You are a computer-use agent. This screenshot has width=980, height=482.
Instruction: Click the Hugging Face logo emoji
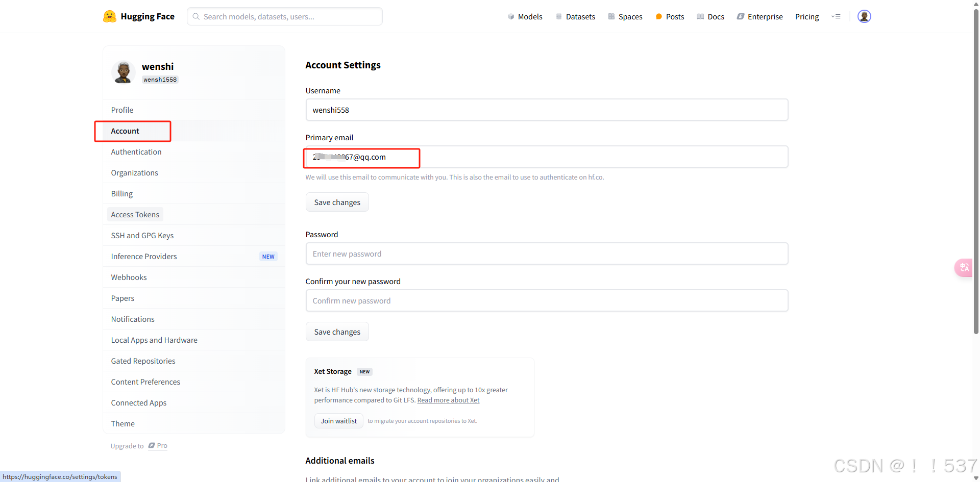coord(109,16)
